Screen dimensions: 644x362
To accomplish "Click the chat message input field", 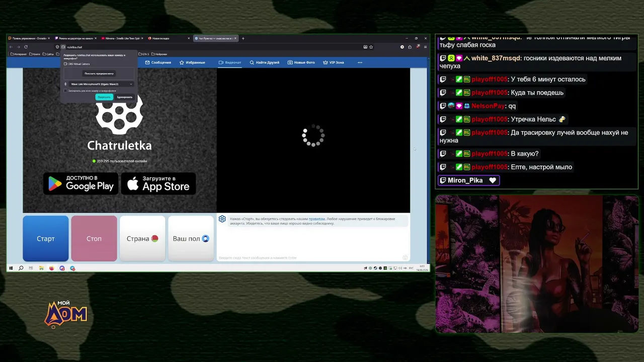I will (x=309, y=257).
